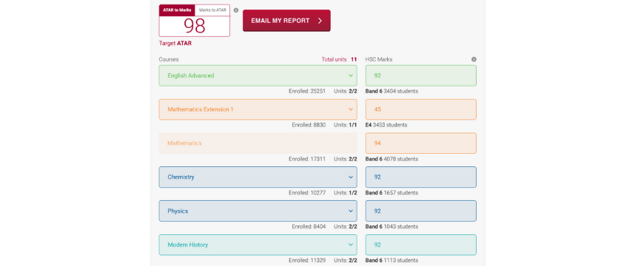Edit the Mathematics HSC mark of 94
Image resolution: width=644 pixels, height=266 pixels.
pyautogui.click(x=421, y=143)
